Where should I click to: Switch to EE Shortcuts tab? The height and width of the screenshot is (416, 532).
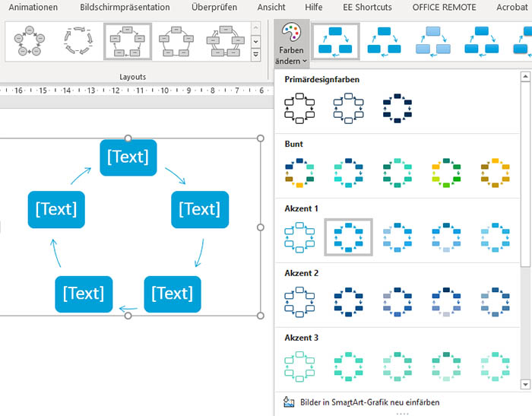coord(367,7)
